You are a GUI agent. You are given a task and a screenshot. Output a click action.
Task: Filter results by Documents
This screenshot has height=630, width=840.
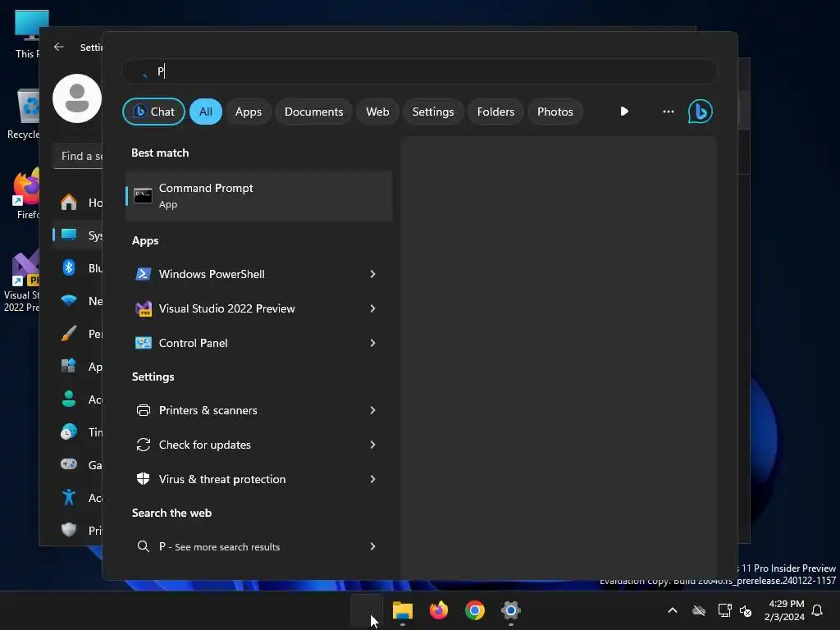pyautogui.click(x=314, y=112)
